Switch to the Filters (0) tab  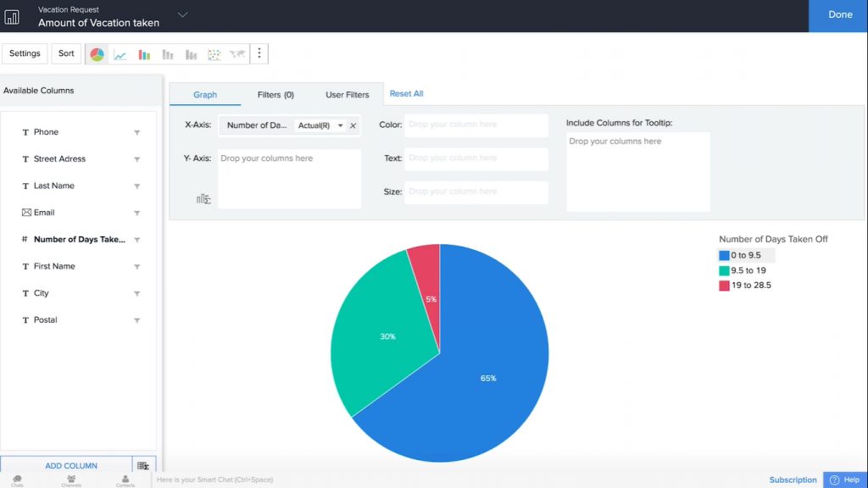pyautogui.click(x=275, y=95)
